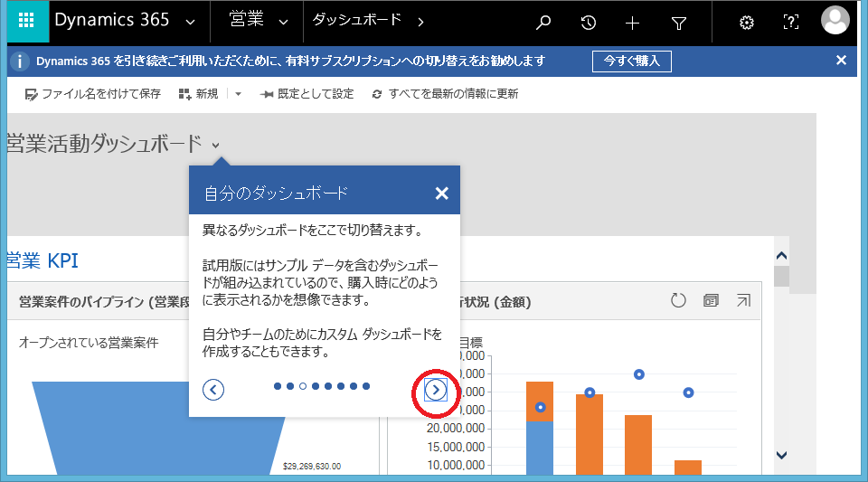
Task: Click the 今すぐ購入 button
Action: [632, 61]
